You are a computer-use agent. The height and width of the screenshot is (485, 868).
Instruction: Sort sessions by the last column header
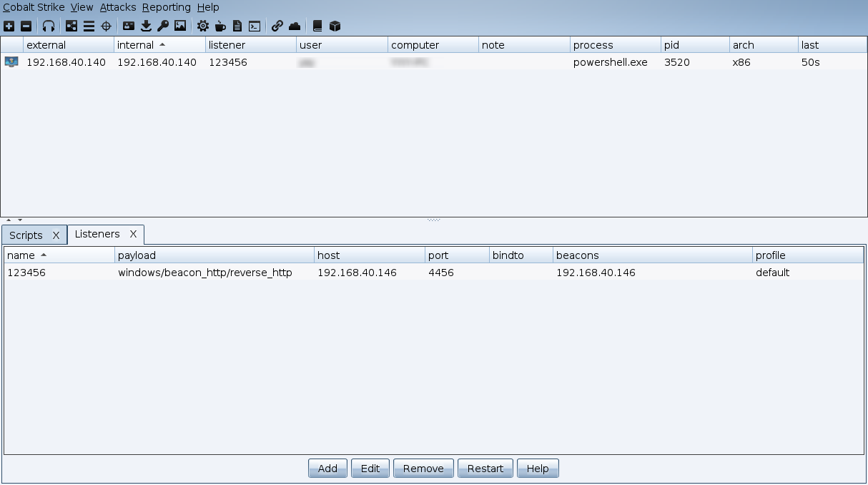(832, 45)
